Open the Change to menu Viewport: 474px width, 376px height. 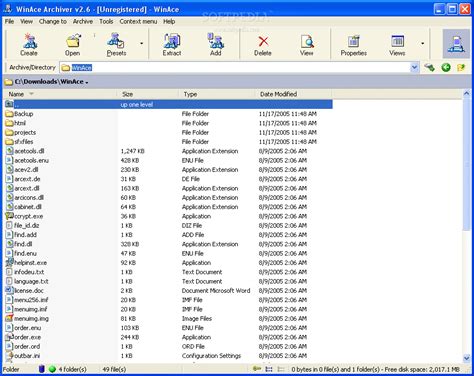pos(53,21)
